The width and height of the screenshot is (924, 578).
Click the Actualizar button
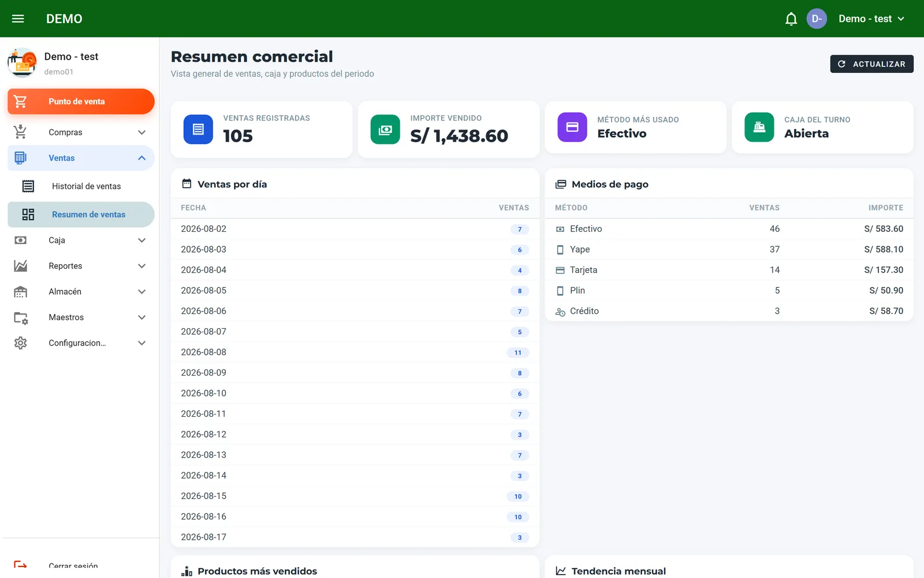click(x=871, y=64)
